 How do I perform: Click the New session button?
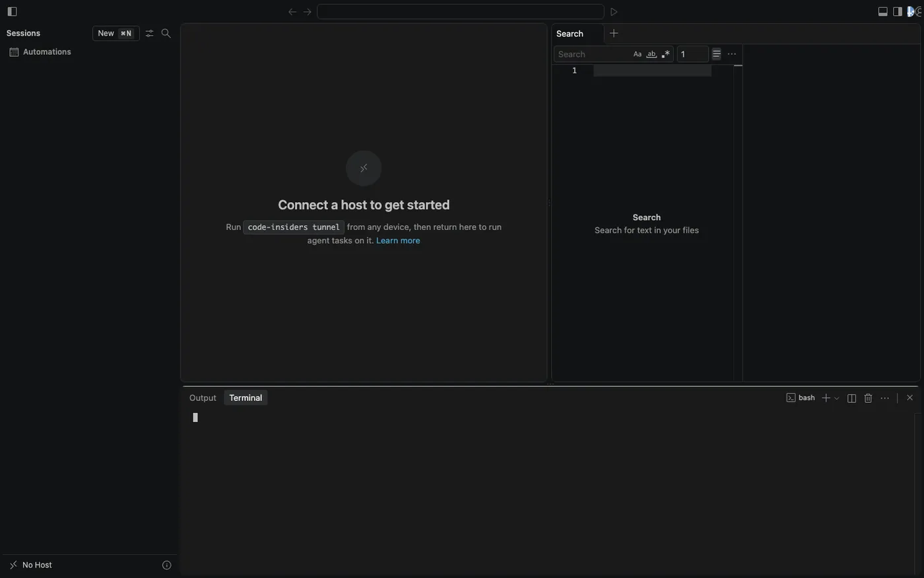[x=115, y=33]
